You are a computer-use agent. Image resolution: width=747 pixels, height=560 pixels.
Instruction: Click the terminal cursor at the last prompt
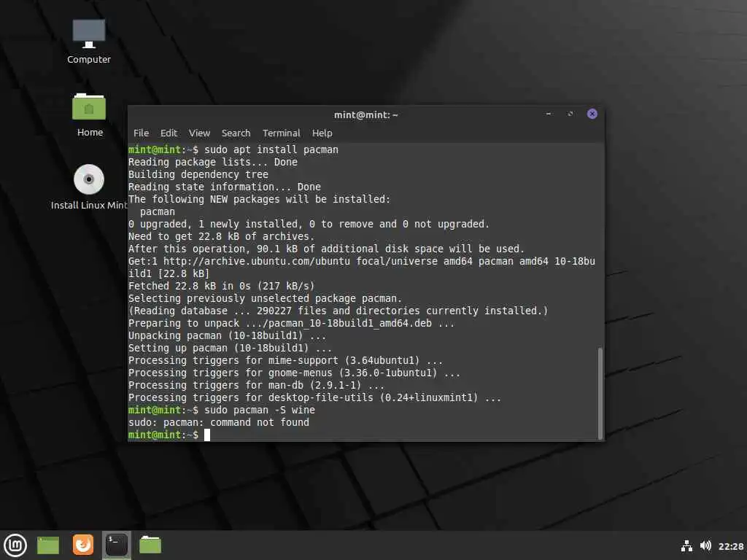click(x=207, y=435)
